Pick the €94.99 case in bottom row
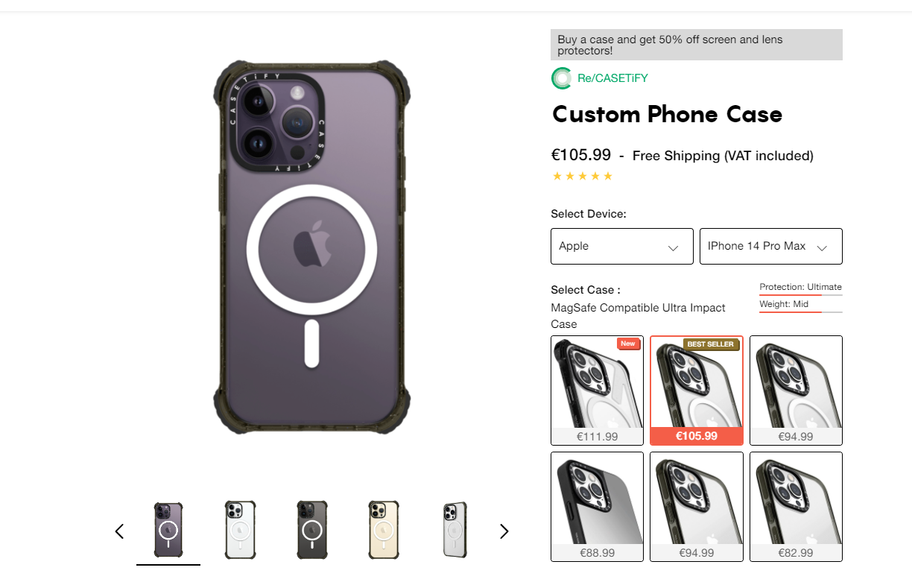Viewport: 912px width, 588px height. (x=696, y=506)
